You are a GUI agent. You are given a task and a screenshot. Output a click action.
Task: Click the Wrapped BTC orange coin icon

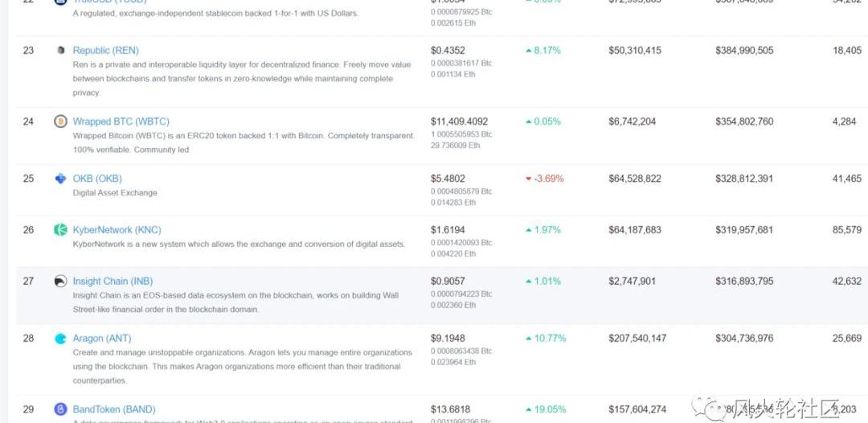coord(60,121)
